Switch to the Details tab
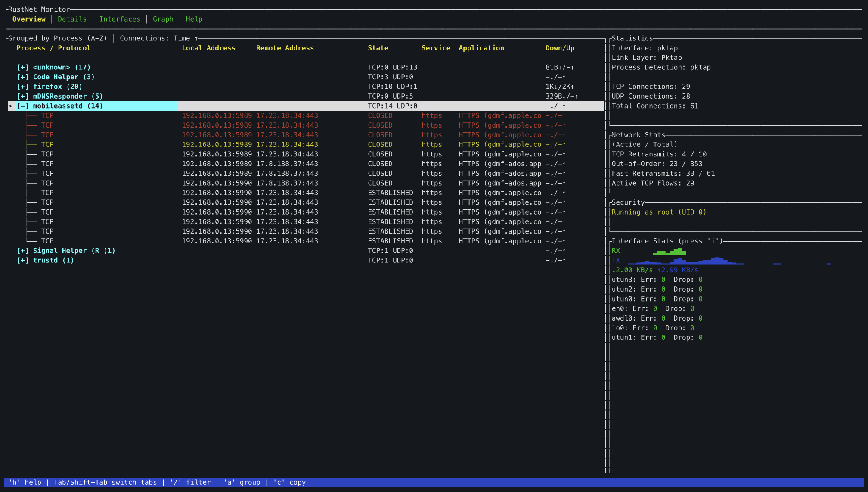Screen dimensions: 868x492 [x=72, y=19]
